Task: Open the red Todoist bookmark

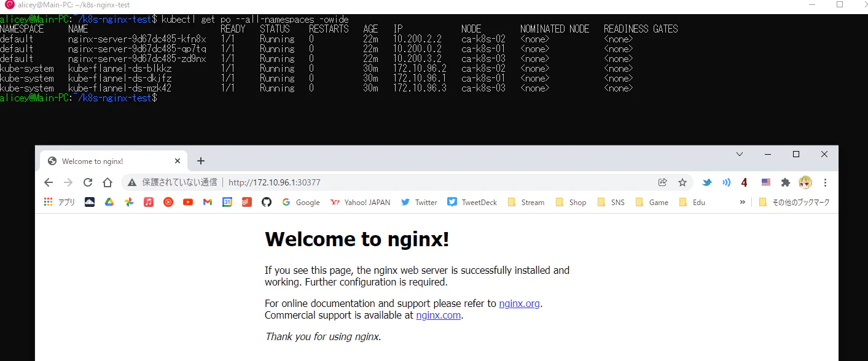Action: coord(247,202)
